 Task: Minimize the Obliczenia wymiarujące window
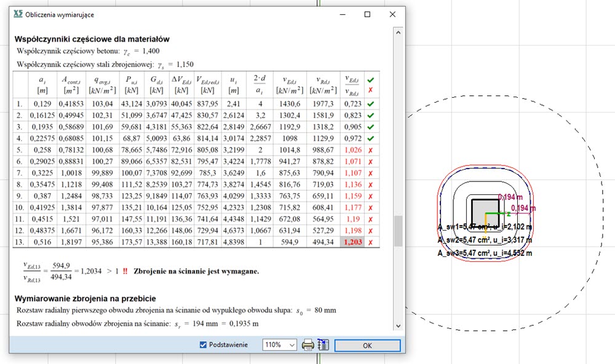tap(342, 14)
